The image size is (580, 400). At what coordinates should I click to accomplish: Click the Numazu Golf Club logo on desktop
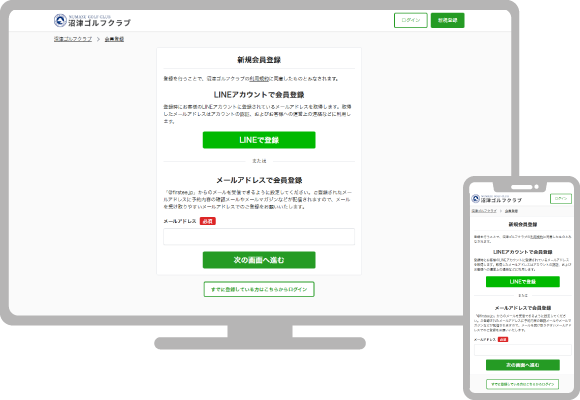(92, 21)
